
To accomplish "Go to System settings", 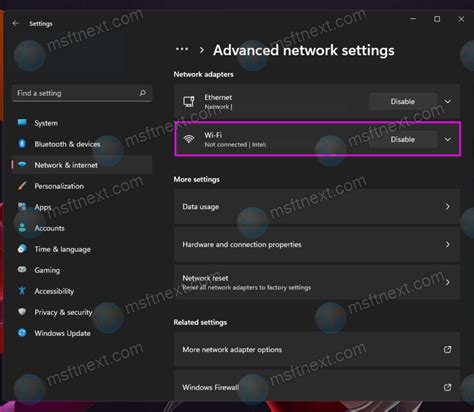I will [x=82, y=123].
